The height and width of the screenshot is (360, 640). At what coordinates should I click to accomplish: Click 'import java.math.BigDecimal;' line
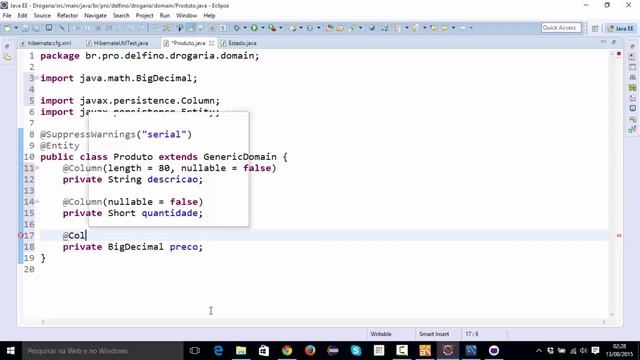tap(119, 78)
